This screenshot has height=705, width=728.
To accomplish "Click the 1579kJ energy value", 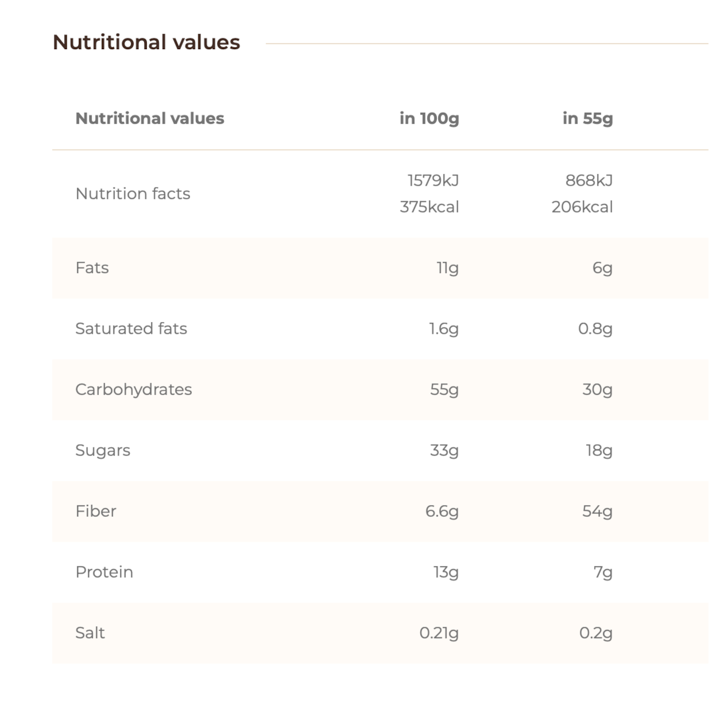I will (433, 180).
